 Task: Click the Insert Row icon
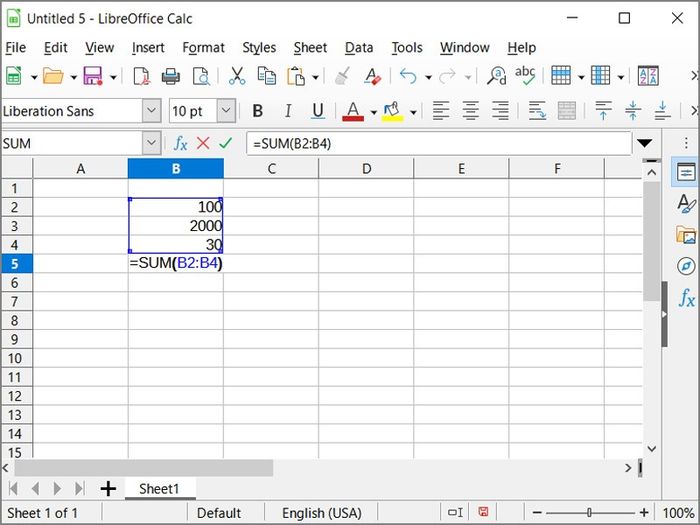coord(561,75)
